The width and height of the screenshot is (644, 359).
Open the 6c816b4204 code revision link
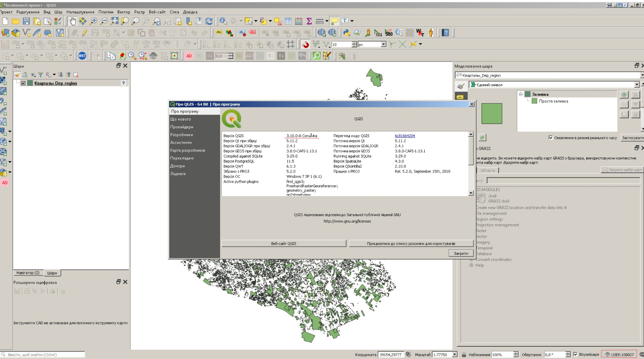pos(405,136)
